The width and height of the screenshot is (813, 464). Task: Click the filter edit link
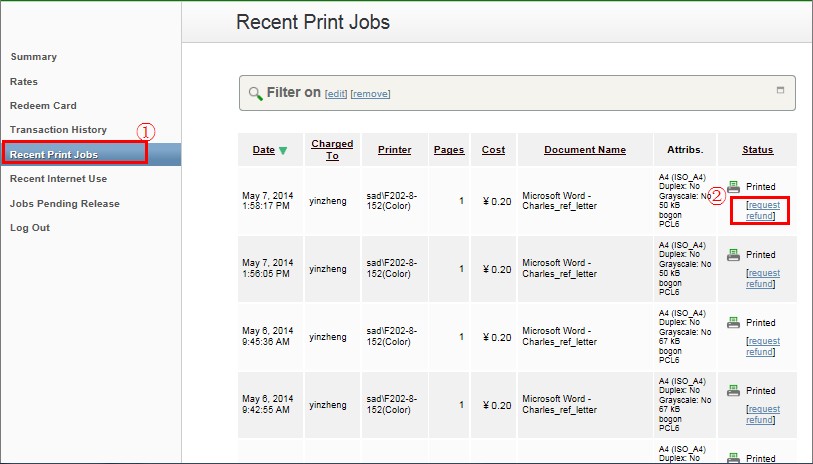click(x=336, y=94)
